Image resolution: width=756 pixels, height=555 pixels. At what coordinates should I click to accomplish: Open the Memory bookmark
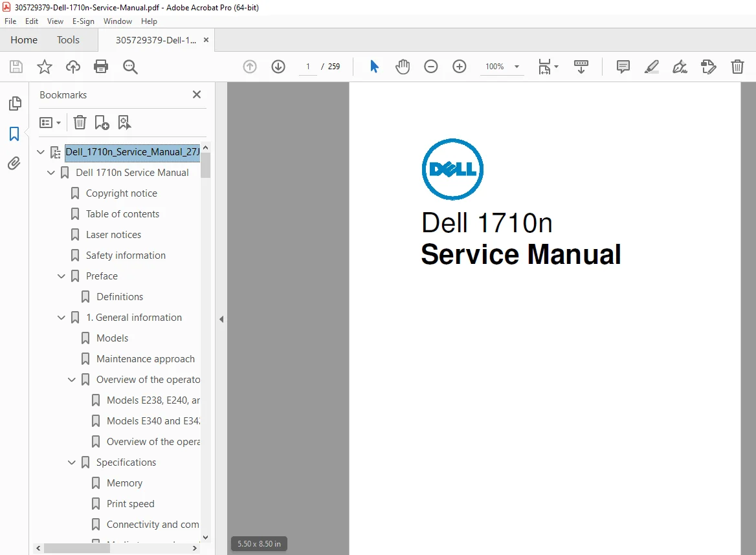(124, 483)
